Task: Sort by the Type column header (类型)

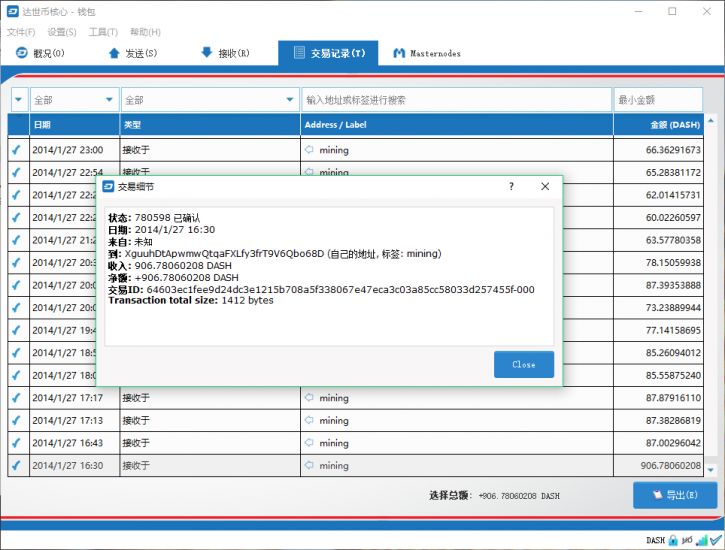Action: pos(210,125)
